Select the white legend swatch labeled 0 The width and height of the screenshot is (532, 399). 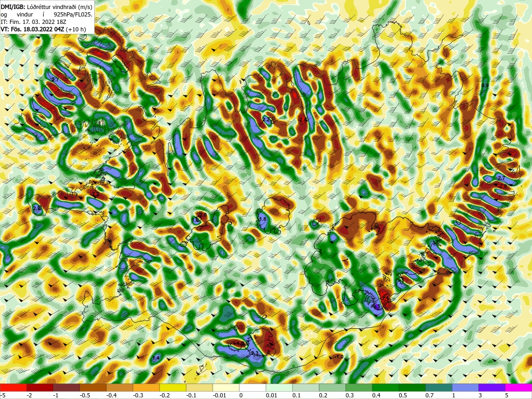click(253, 387)
